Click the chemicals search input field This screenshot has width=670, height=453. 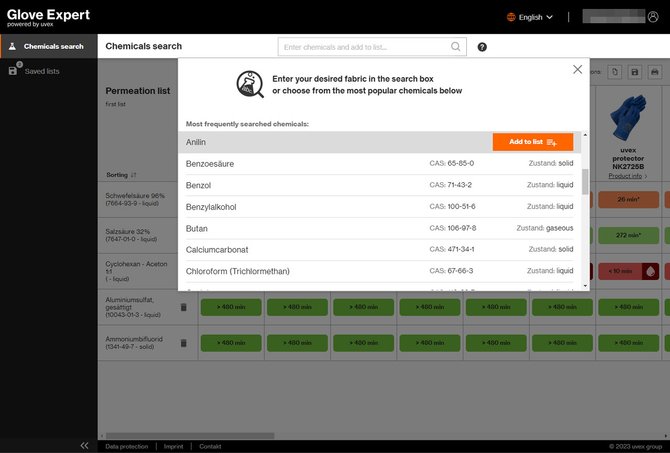tap(372, 47)
